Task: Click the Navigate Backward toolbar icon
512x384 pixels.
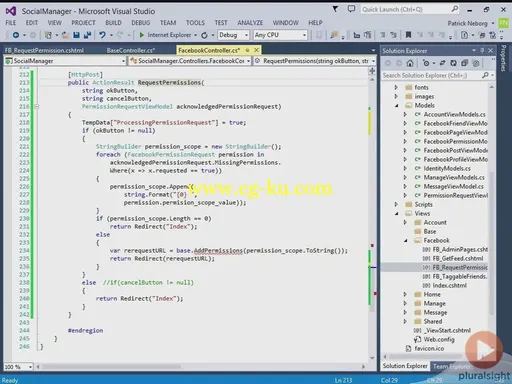Action: [16, 35]
